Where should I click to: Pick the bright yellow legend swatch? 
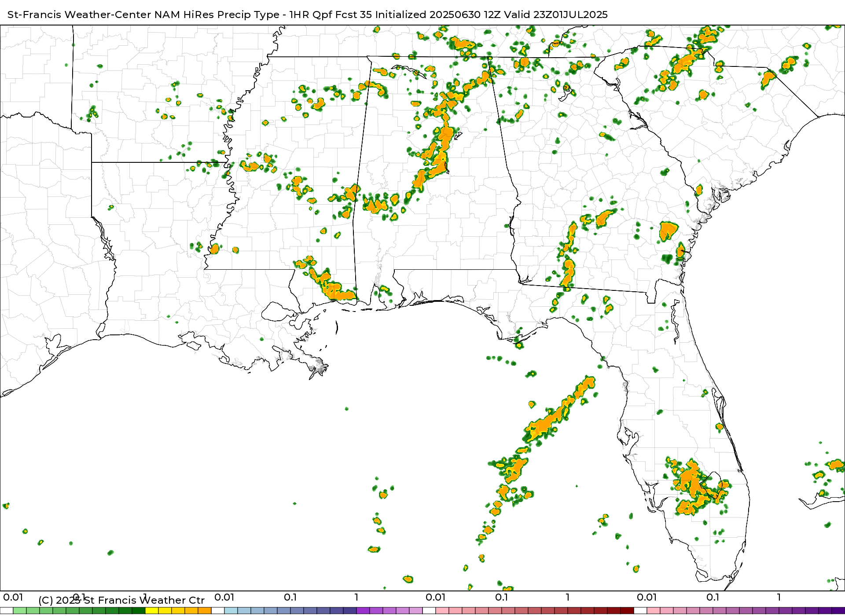[x=152, y=611]
